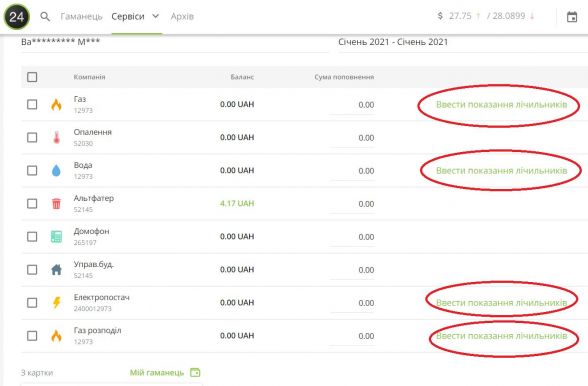588x386 pixels.
Task: Click top-up amount field for Опалення
Action: [352, 138]
